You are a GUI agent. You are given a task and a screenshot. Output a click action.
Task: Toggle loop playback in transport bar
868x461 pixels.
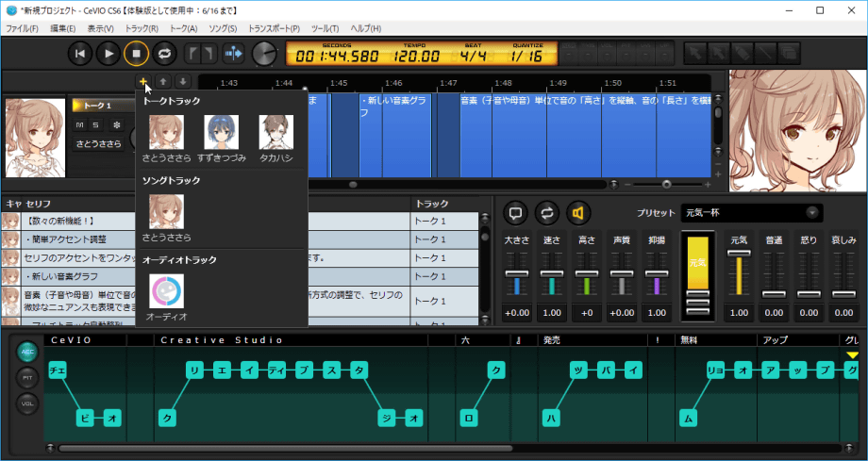[x=164, y=54]
